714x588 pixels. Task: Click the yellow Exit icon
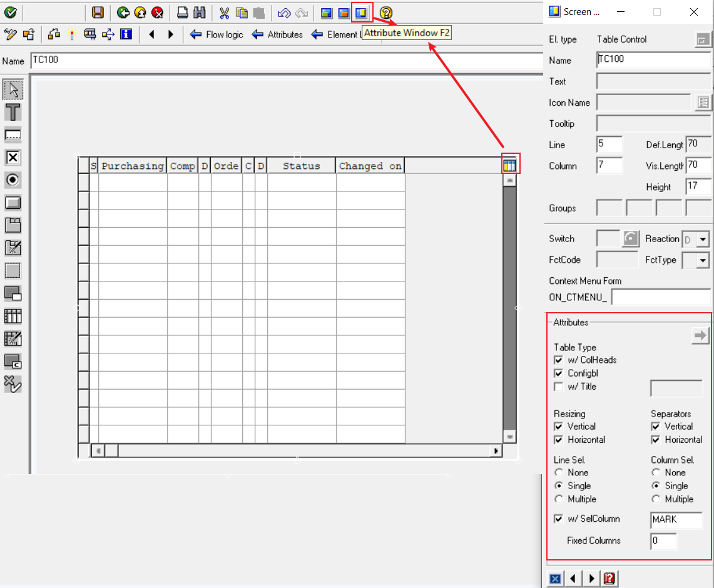tap(140, 13)
